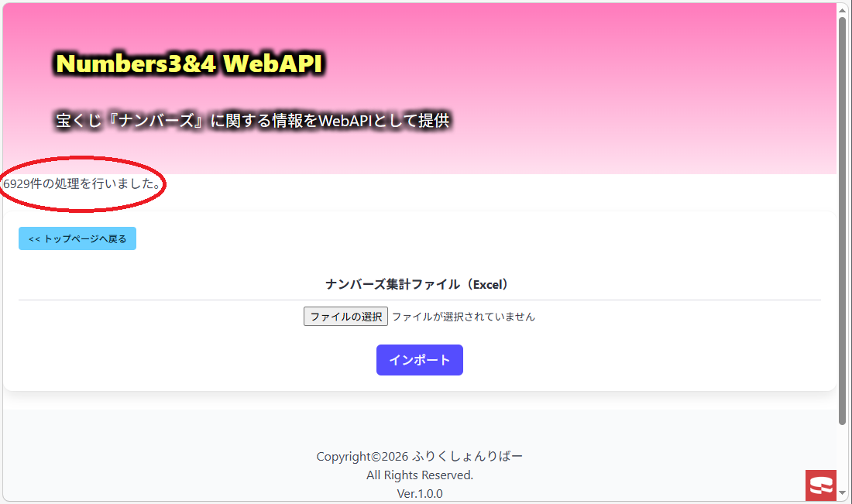The image size is (852, 504).
Task: Click the Numbers3&4 WebAPI title
Action: [190, 63]
